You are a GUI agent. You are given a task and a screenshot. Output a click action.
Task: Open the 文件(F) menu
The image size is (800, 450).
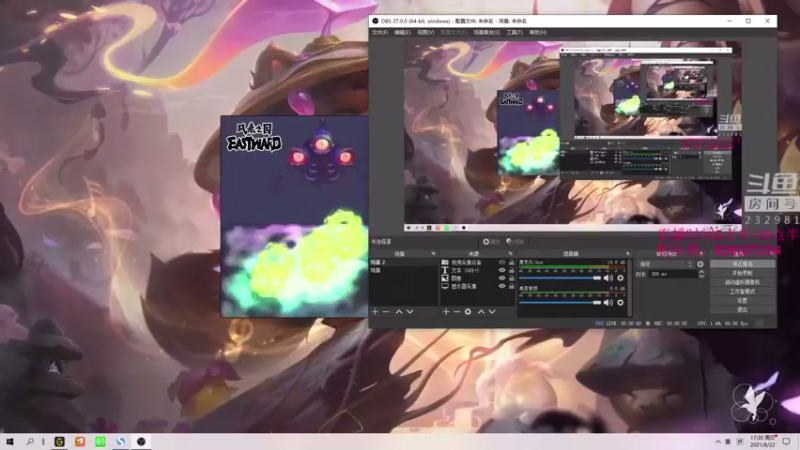pyautogui.click(x=380, y=32)
